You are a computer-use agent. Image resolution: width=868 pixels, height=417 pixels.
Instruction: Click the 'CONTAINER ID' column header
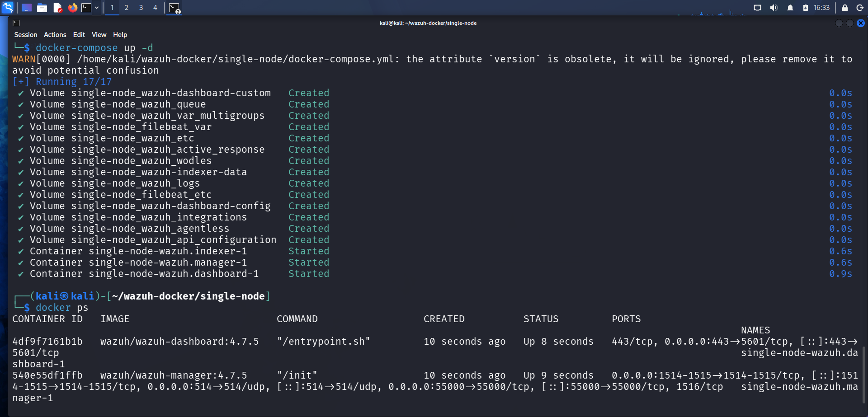coord(47,319)
